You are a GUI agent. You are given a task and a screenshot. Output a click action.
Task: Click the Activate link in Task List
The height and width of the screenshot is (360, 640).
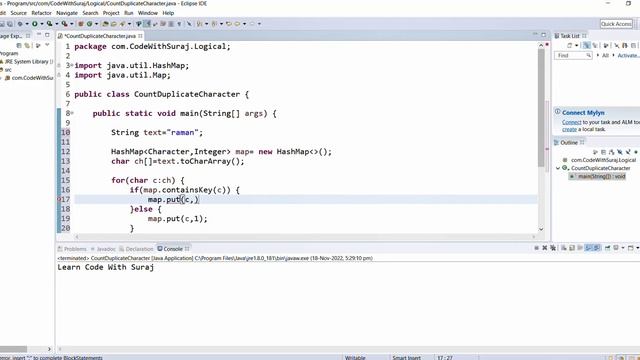pos(628,55)
